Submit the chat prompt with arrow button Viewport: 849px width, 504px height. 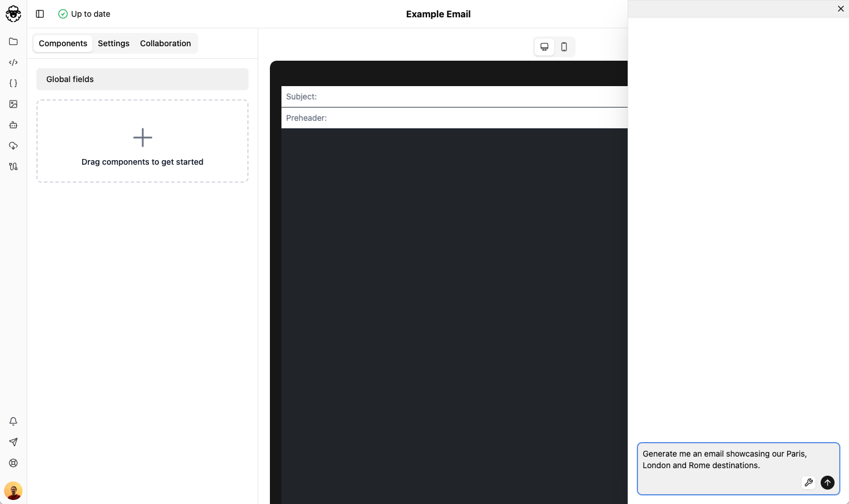(x=828, y=483)
